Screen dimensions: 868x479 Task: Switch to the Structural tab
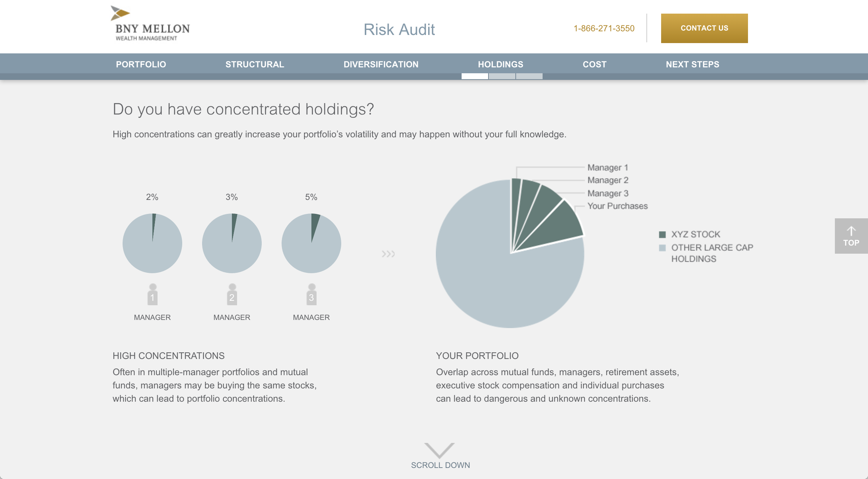[x=255, y=64]
